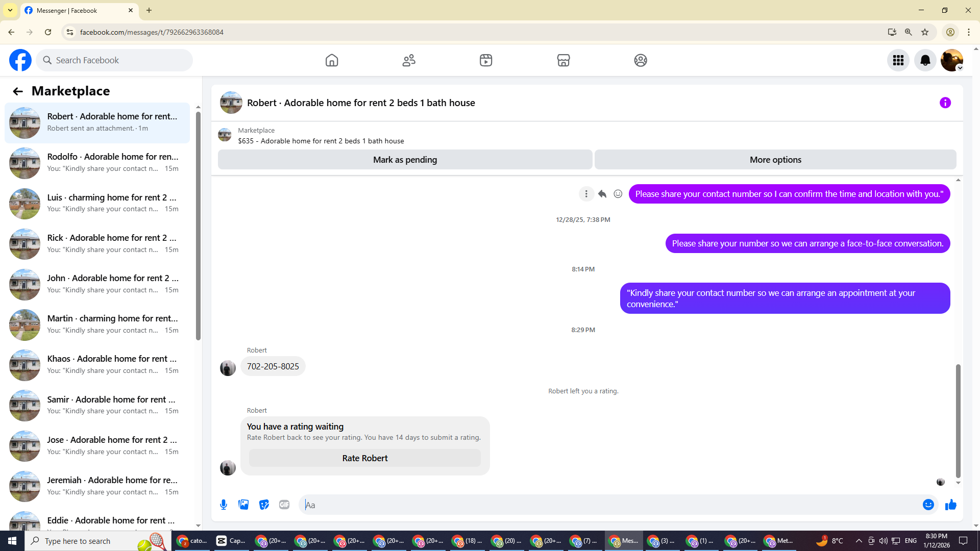The width and height of the screenshot is (980, 551).
Task: Expand account profile menu
Action: click(951, 60)
